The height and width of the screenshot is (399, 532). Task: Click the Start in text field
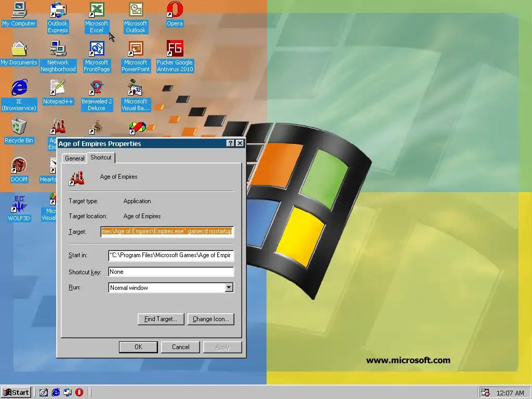171,255
